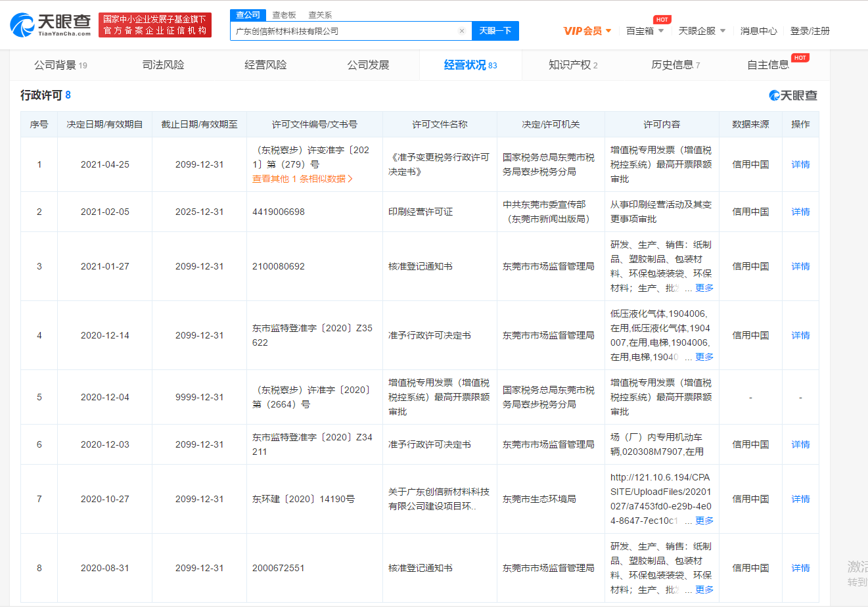868x608 pixels.
Task: Click the HOT badge above 百宝箱
Action: 662,20
